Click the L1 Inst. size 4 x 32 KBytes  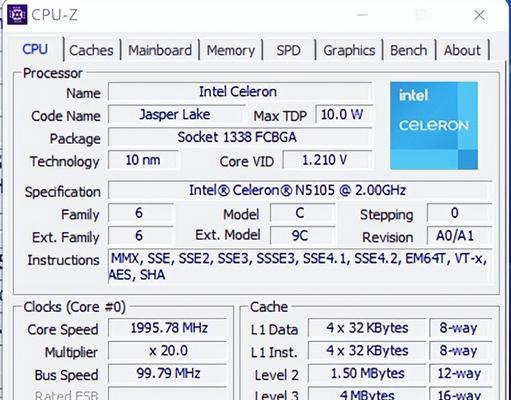[367, 351]
